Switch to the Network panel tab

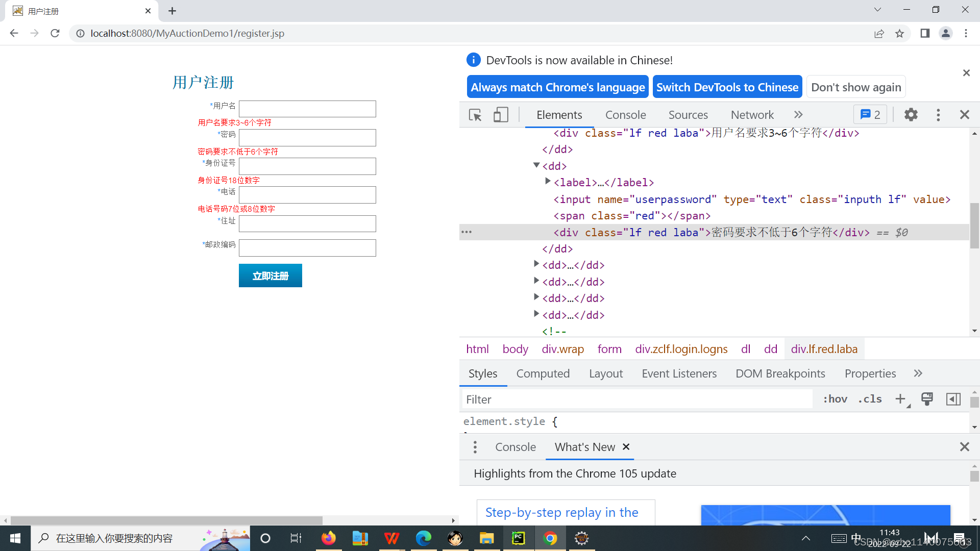pyautogui.click(x=752, y=114)
